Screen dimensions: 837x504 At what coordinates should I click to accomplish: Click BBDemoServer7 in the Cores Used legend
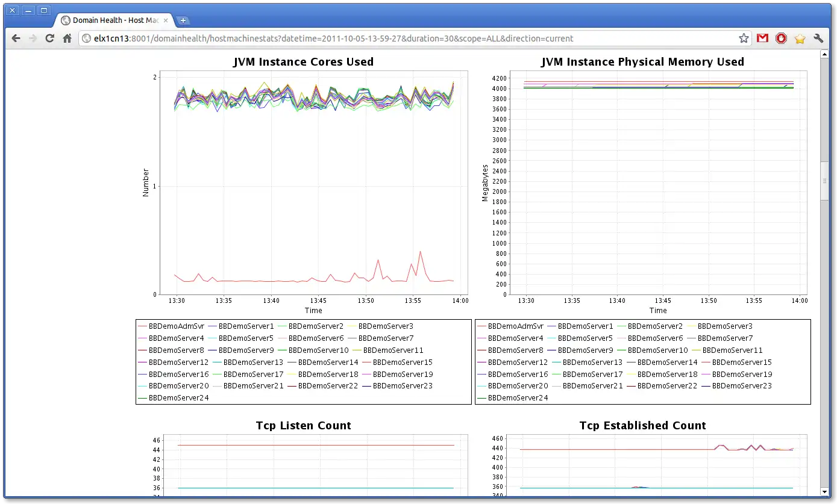click(x=386, y=338)
